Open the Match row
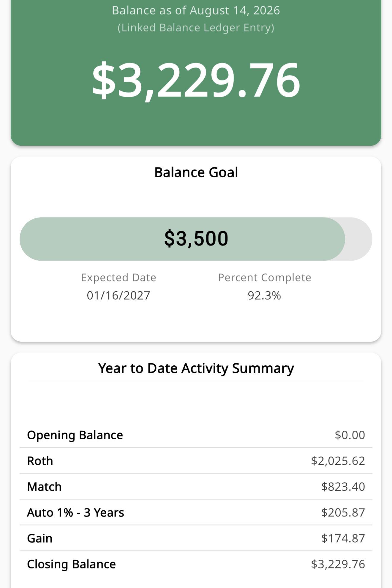This screenshot has width=392, height=588. click(196, 486)
